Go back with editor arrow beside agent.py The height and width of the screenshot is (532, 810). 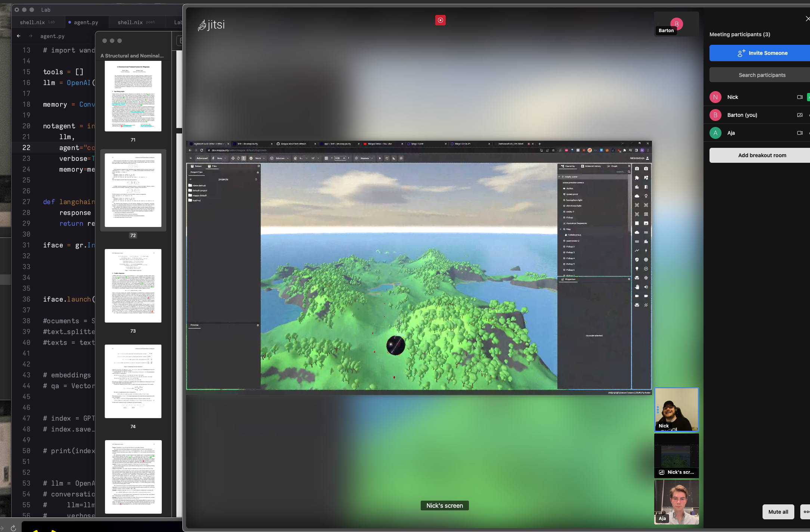[x=19, y=36]
